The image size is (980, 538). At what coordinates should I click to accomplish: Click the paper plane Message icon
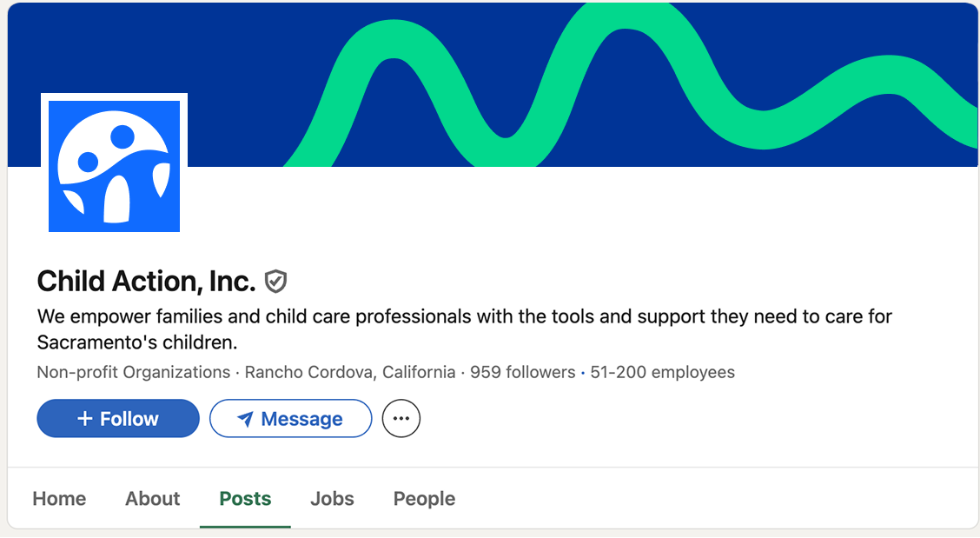pos(246,420)
